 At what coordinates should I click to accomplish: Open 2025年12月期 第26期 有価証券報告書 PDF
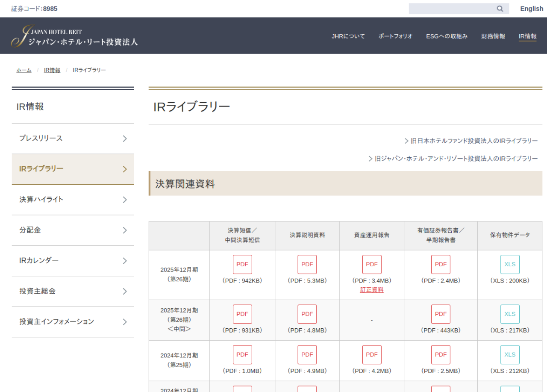(441, 264)
